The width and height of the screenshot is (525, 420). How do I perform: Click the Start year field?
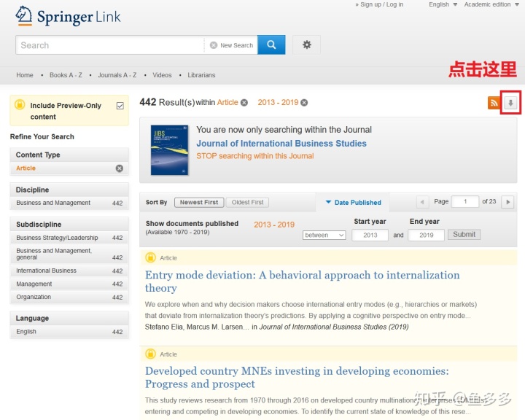click(x=370, y=235)
